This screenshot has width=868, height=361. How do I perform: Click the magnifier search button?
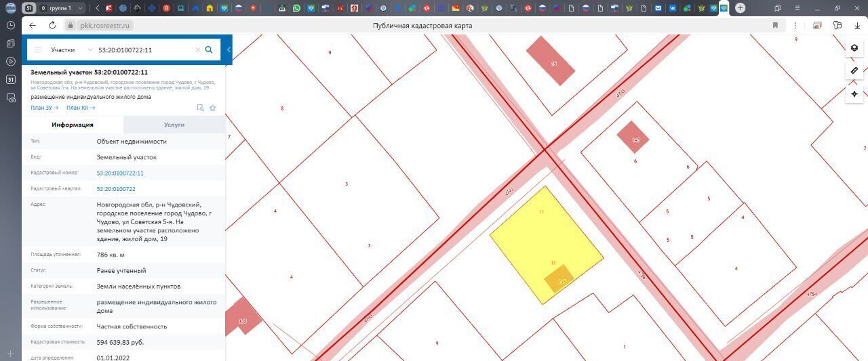tap(209, 49)
